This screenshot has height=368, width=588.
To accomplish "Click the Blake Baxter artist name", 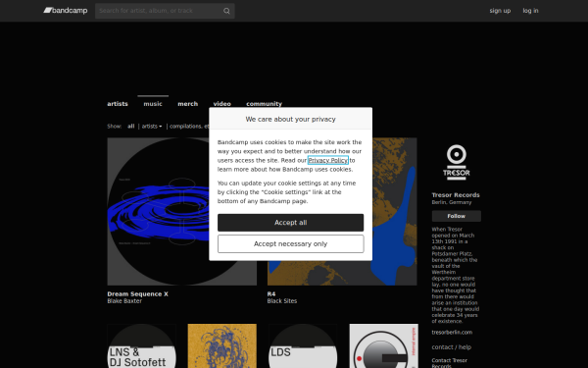I will point(124,301).
